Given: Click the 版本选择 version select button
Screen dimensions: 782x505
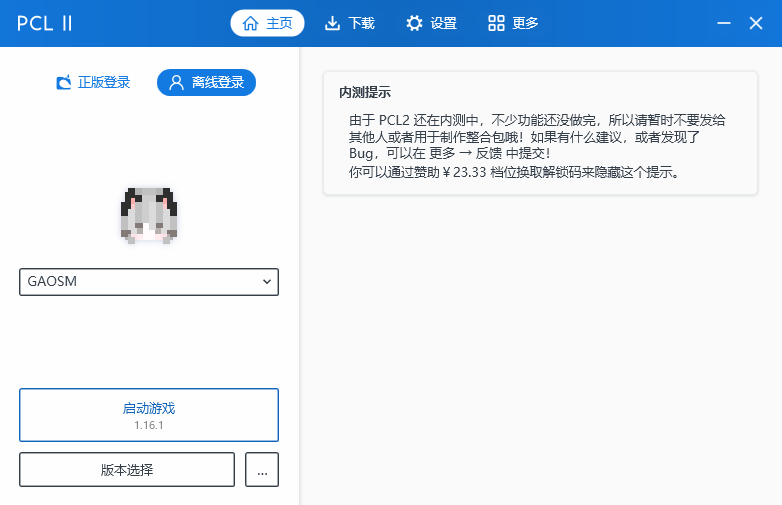Looking at the screenshot, I should (127, 469).
